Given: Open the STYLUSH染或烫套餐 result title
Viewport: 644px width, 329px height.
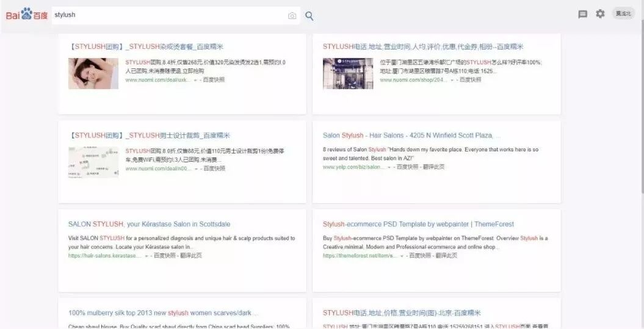Looking at the screenshot, I should pos(146,46).
